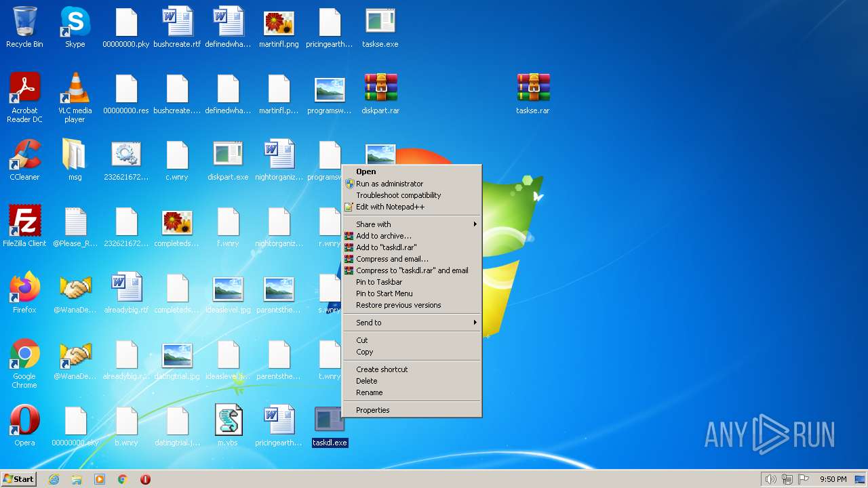This screenshot has width=868, height=488.
Task: Select the Google Chrome desktop shortcut
Action: pyautogui.click(x=24, y=363)
